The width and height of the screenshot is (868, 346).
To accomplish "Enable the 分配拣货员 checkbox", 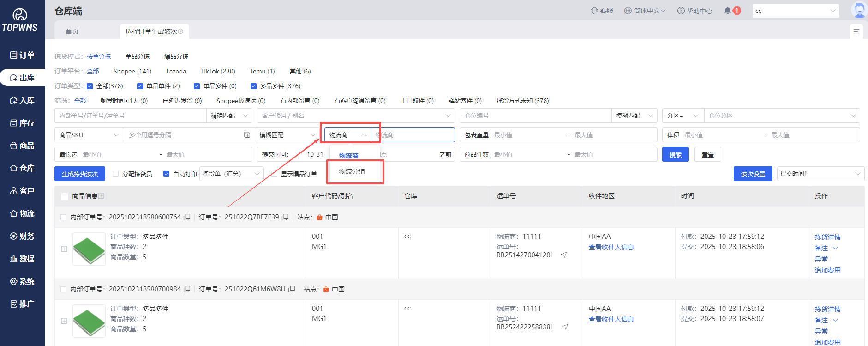I will click(116, 174).
